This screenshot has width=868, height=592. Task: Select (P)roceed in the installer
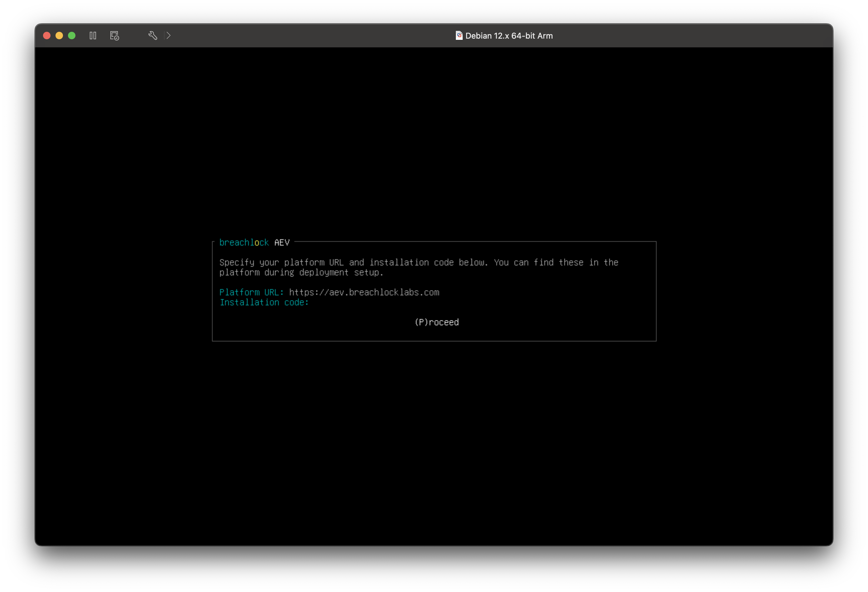point(436,322)
